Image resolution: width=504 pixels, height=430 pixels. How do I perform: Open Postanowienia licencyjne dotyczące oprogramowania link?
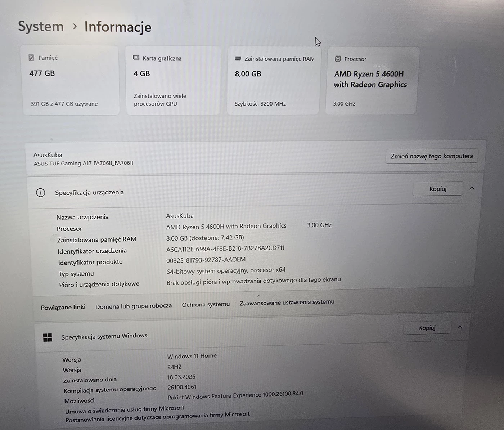(158, 417)
